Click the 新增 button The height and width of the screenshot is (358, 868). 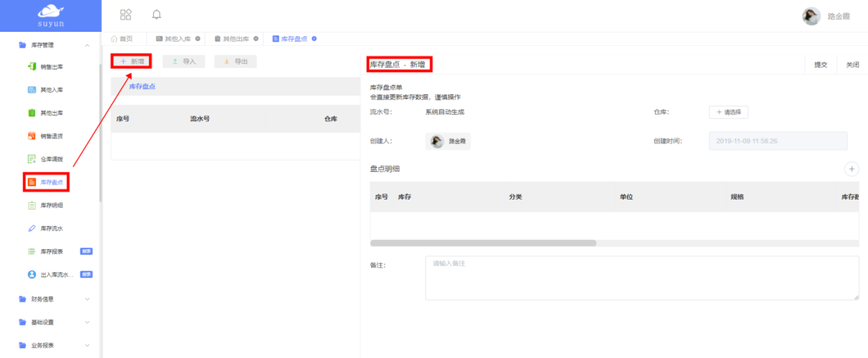point(131,62)
